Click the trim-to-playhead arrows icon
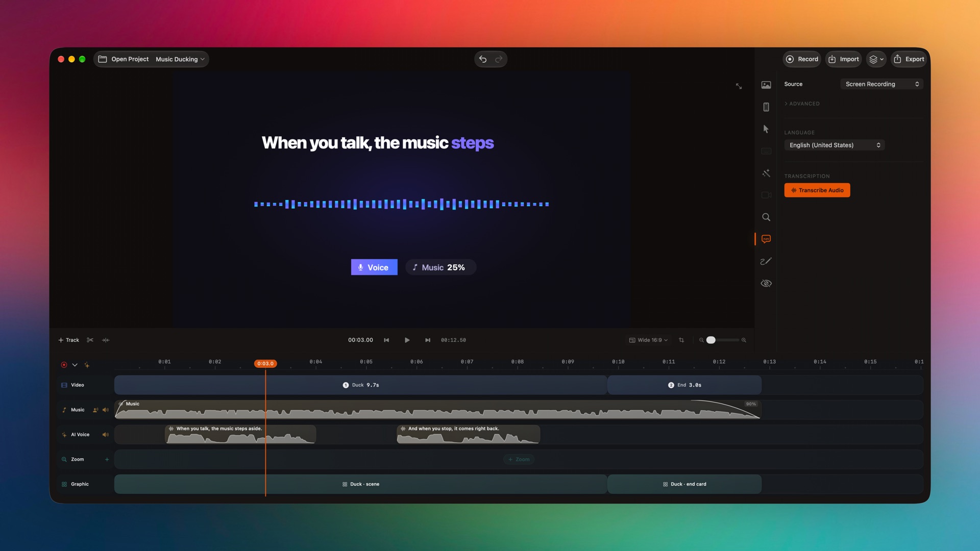The width and height of the screenshot is (980, 551). [106, 340]
